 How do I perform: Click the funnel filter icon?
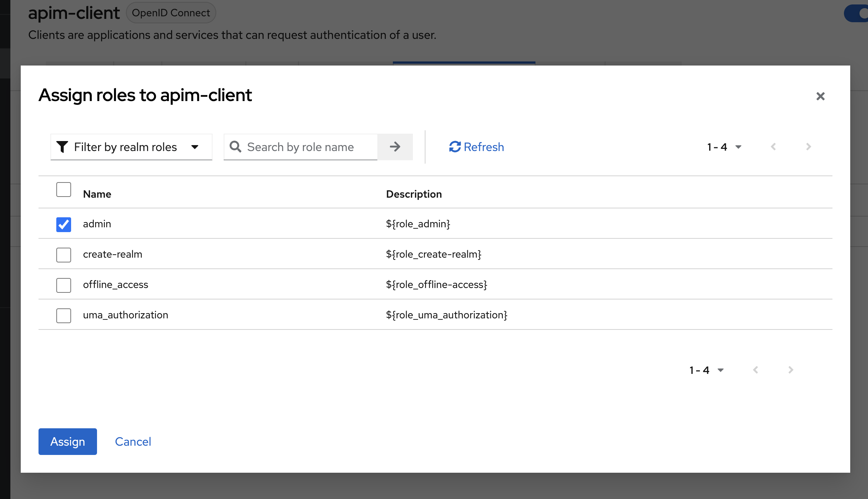[x=62, y=147]
